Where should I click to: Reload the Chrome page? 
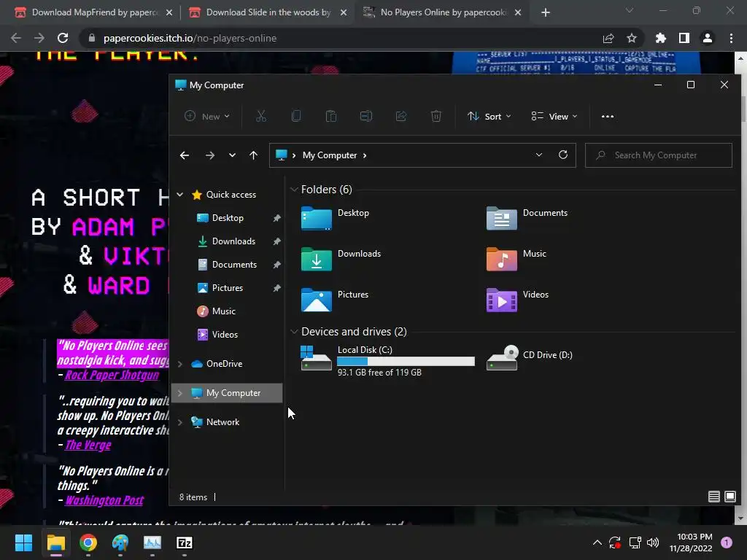pos(63,38)
